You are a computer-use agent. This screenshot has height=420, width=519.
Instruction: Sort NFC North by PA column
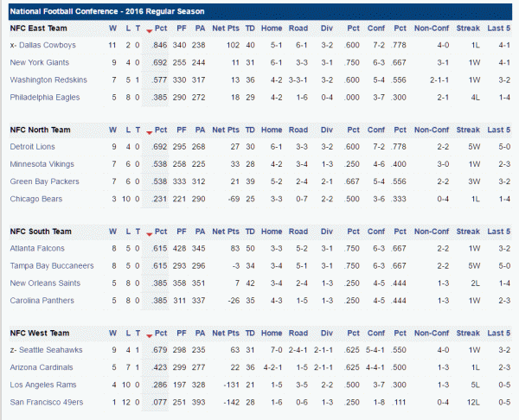pyautogui.click(x=201, y=130)
